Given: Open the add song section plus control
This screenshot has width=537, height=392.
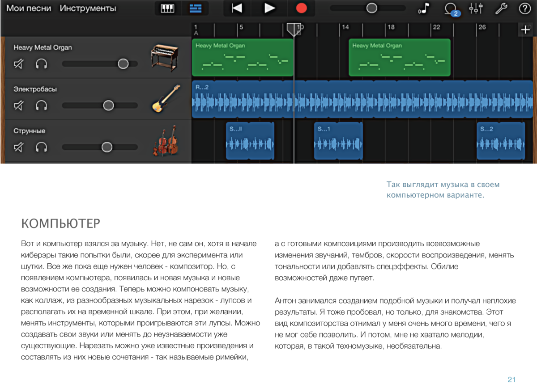Looking at the screenshot, I should tap(524, 30).
